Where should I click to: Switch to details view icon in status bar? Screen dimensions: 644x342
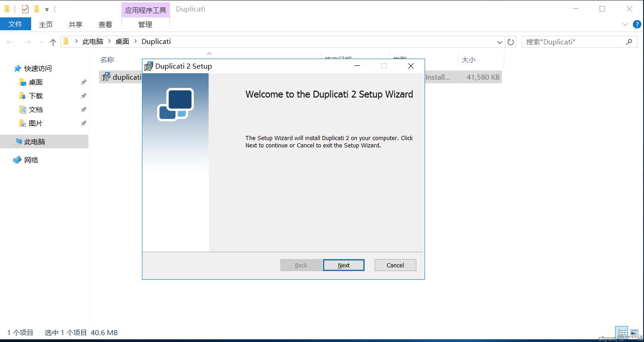pos(622,333)
